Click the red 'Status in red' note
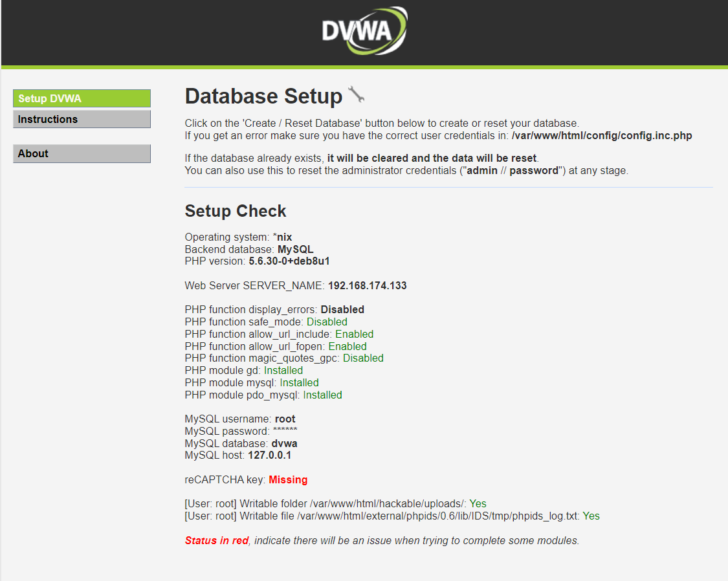Screen dimensions: 728x581 tap(216, 541)
